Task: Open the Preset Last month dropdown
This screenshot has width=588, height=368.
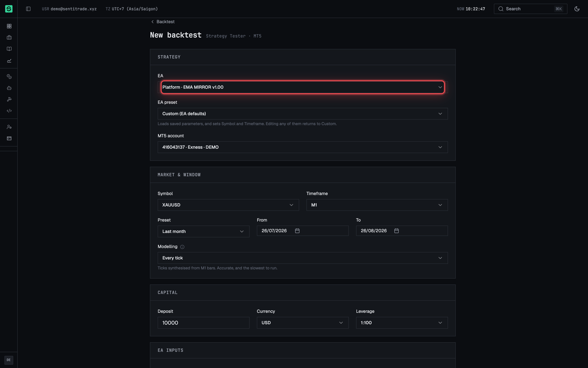Action: tap(203, 231)
